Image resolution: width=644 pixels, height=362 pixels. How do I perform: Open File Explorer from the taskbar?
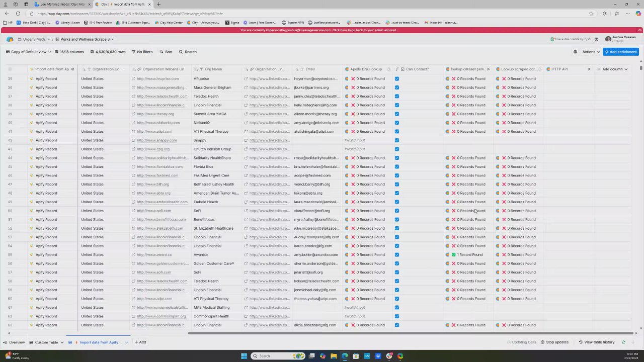pos(334,356)
